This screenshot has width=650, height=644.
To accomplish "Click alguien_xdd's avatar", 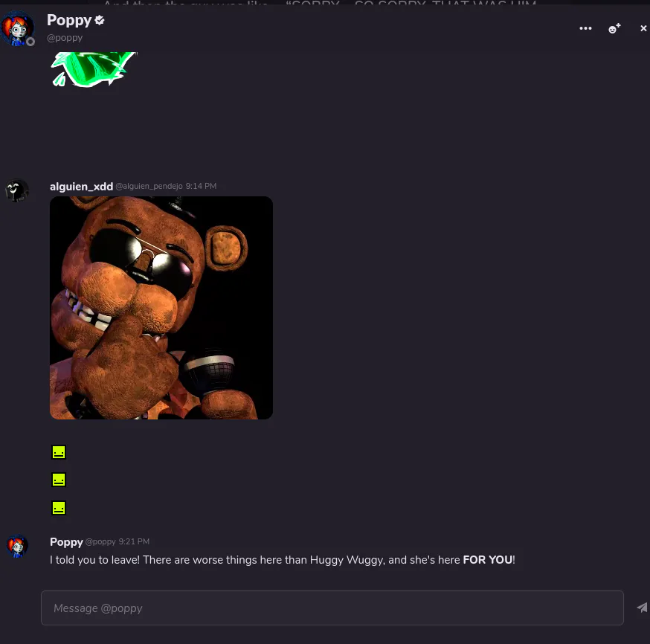I will (x=16, y=190).
